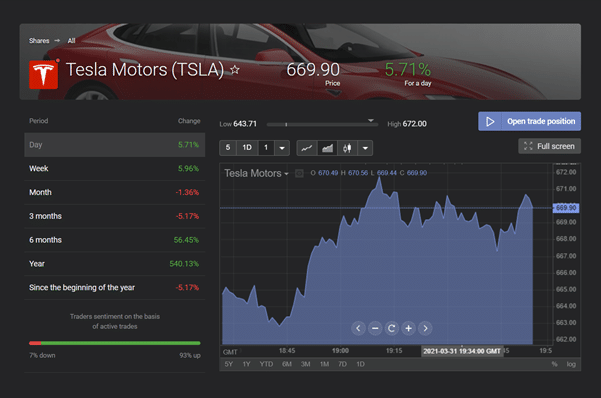Expand the chart type dropdown arrow
This screenshot has width=601, height=398.
pos(365,148)
